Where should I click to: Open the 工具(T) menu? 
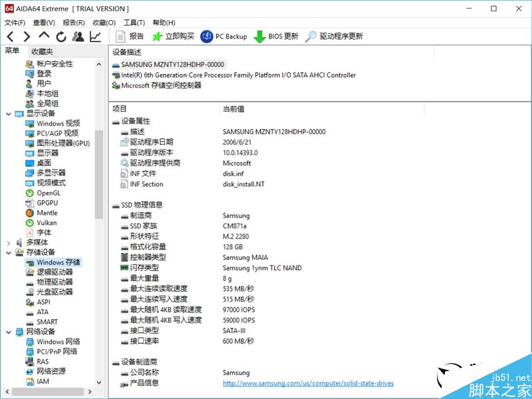point(134,23)
